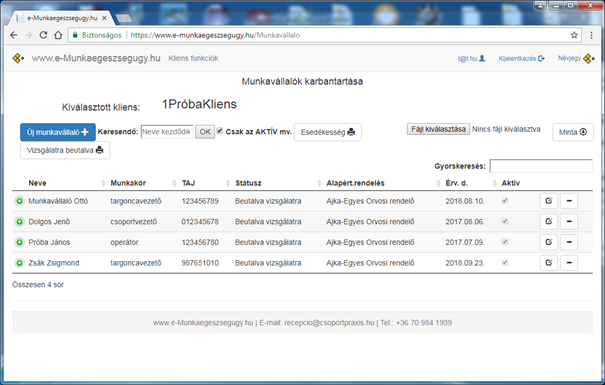The height and width of the screenshot is (385, 605).
Task: Open the Kliens funkciók menu
Action: [193, 58]
